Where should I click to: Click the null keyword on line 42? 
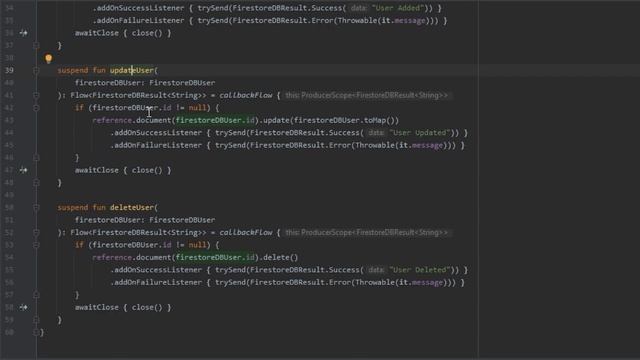click(x=198, y=108)
